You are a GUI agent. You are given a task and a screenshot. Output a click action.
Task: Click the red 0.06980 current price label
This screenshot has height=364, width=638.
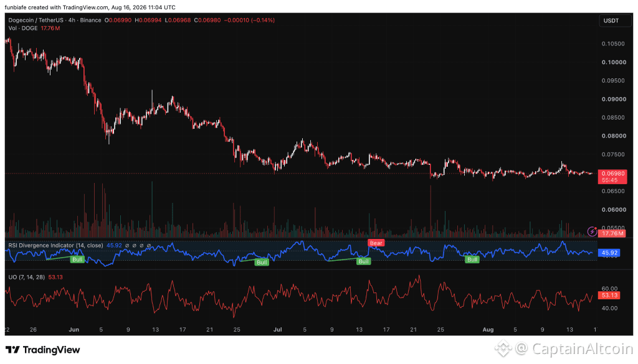click(x=612, y=174)
